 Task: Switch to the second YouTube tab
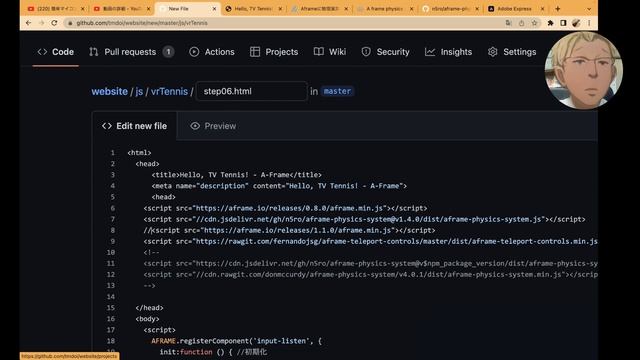point(121,9)
